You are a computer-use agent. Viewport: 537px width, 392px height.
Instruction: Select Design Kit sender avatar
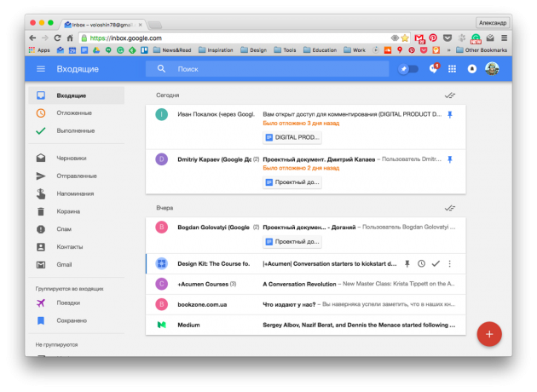click(x=162, y=263)
